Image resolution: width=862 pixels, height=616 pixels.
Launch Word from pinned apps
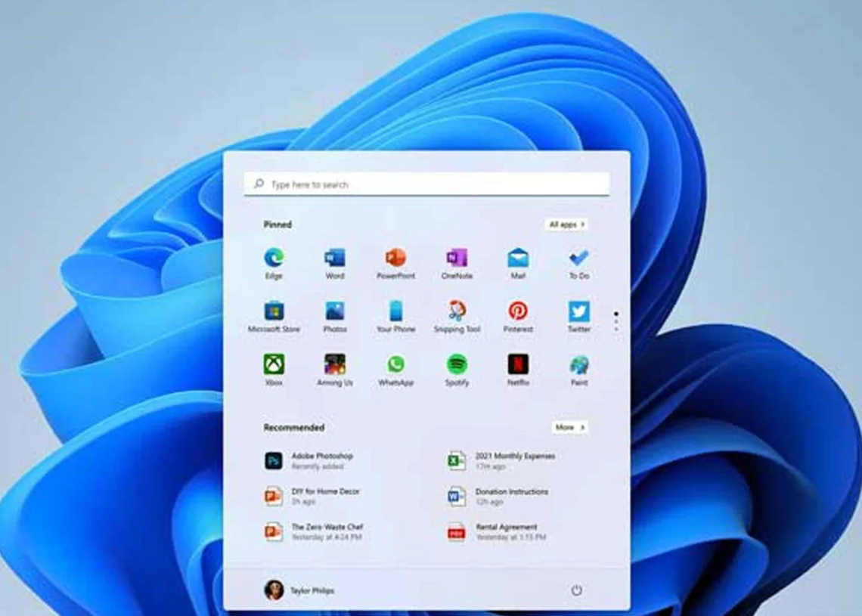(x=335, y=258)
